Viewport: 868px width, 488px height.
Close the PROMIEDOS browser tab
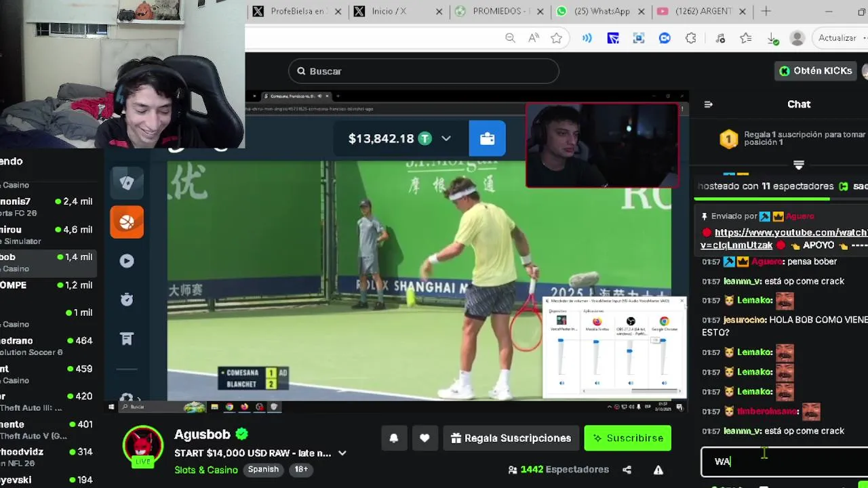540,12
